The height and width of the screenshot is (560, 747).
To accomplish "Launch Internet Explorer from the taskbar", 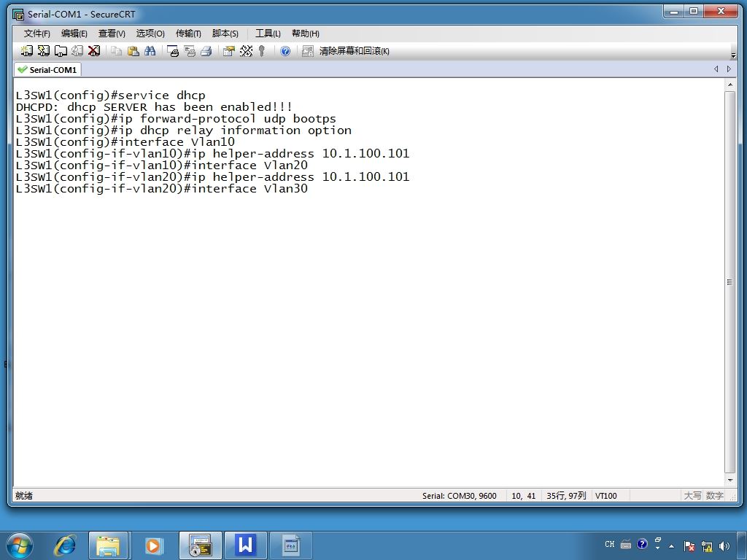I will [65, 545].
